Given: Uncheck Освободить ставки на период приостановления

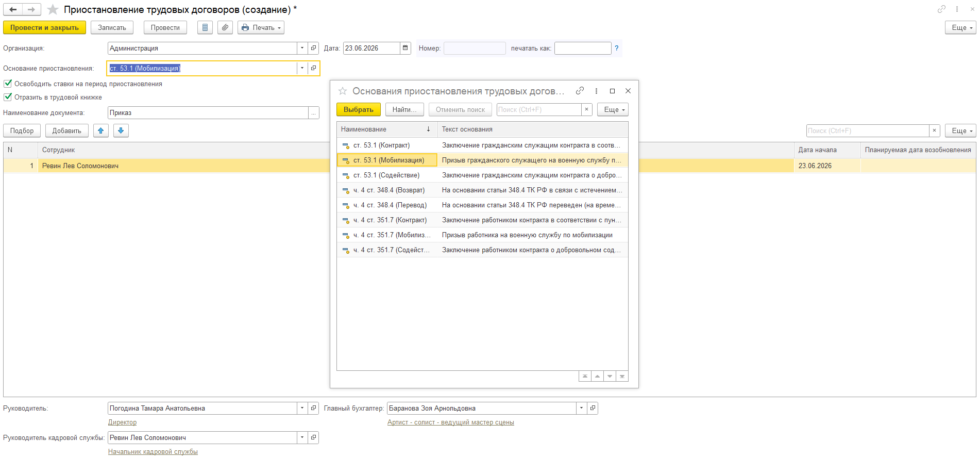Looking at the screenshot, I should [8, 84].
